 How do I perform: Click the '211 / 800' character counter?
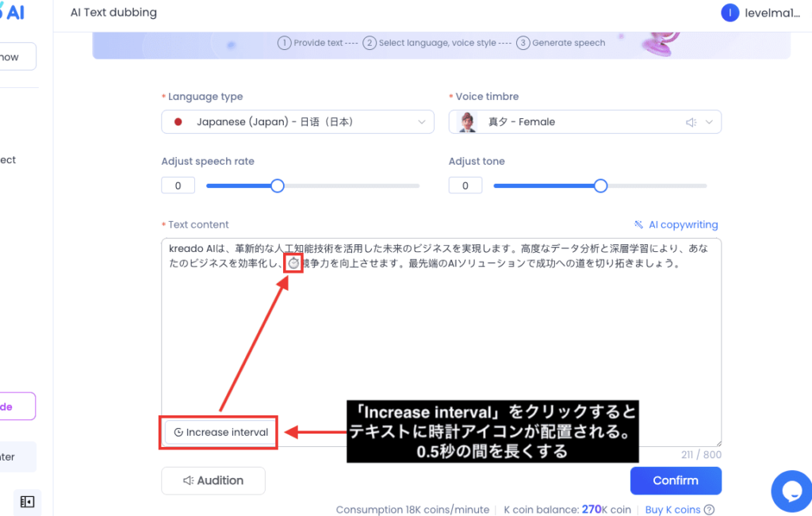point(701,454)
